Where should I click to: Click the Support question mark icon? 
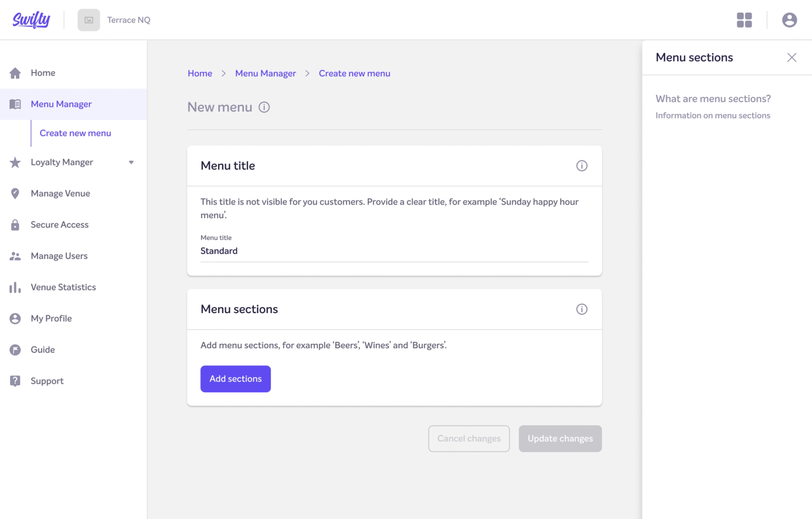pos(15,381)
